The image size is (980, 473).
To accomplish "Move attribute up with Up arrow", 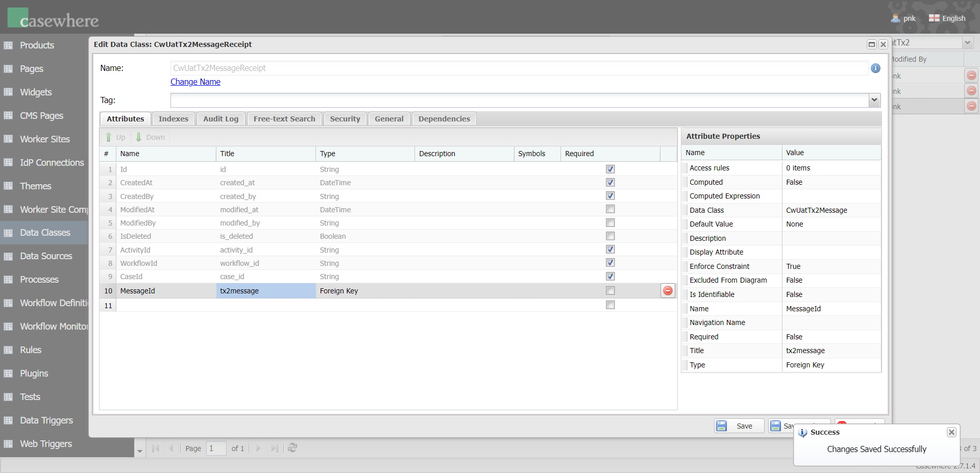I will click(x=115, y=137).
